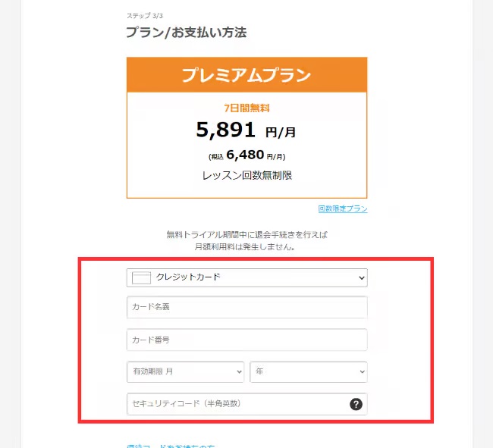Expand the payment method dropdown arrow

point(360,278)
